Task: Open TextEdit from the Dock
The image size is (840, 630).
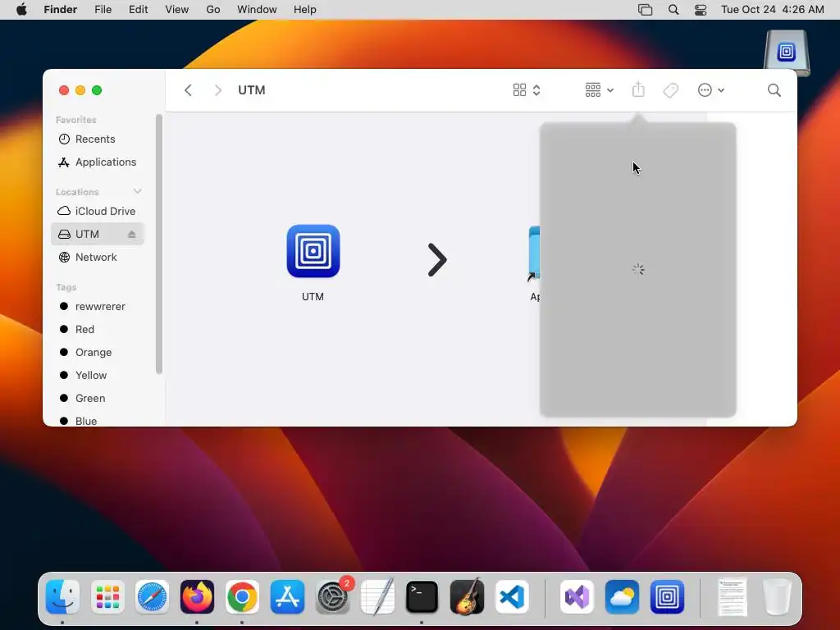Action: click(377, 597)
